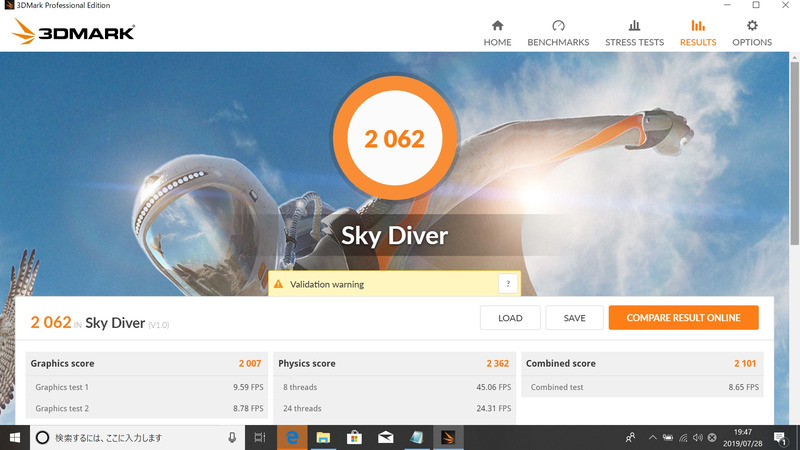800x450 pixels.
Task: Select the Graphics score value 2 007
Action: (249, 363)
